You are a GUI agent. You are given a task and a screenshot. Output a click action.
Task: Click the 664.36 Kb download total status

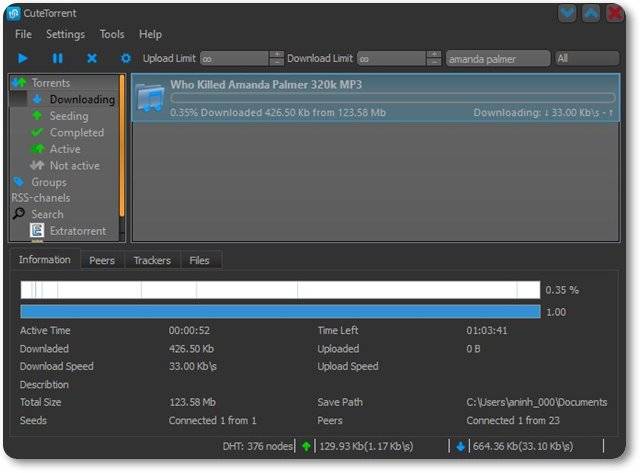point(523,446)
